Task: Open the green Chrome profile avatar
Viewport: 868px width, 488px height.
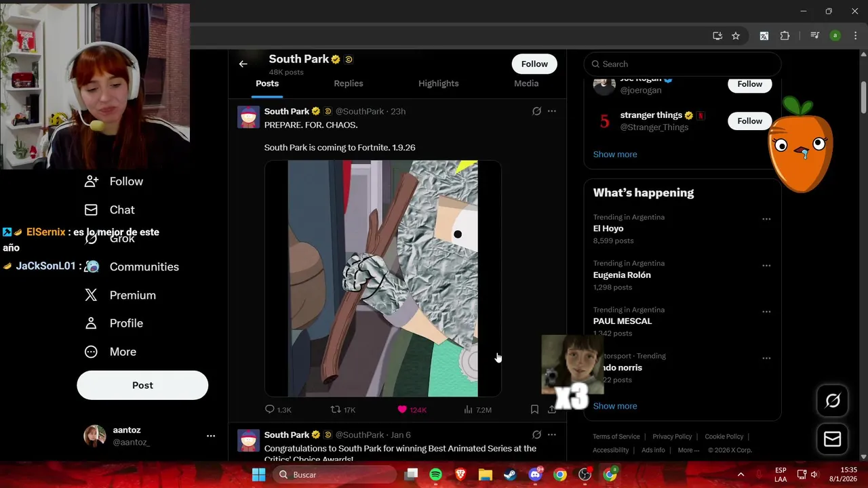Action: coord(835,36)
